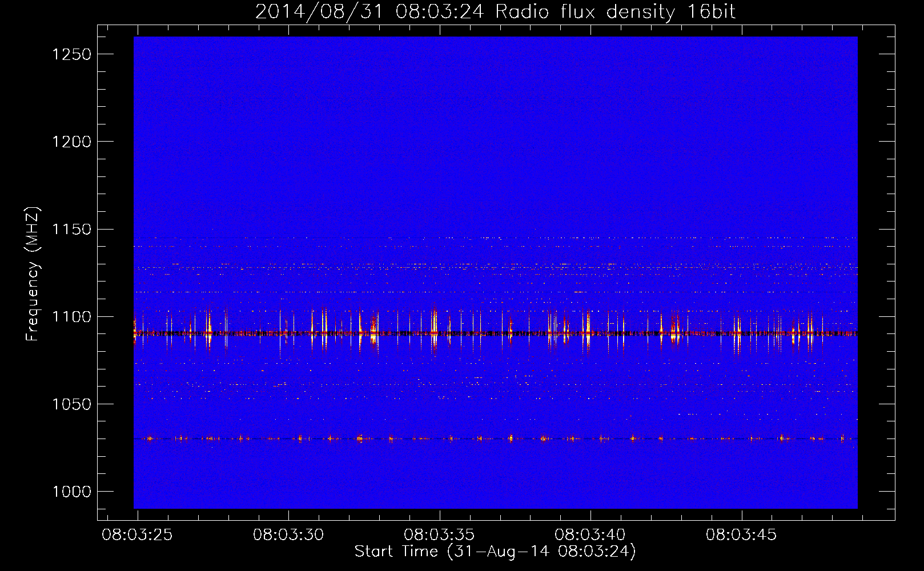This screenshot has height=571, width=924.
Task: Click the 'Frequency (MHZ)' axis label
Action: [x=33, y=274]
